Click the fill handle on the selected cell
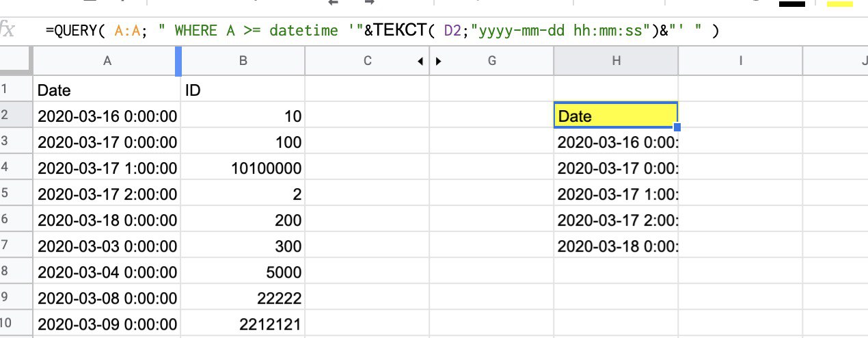 click(x=677, y=127)
